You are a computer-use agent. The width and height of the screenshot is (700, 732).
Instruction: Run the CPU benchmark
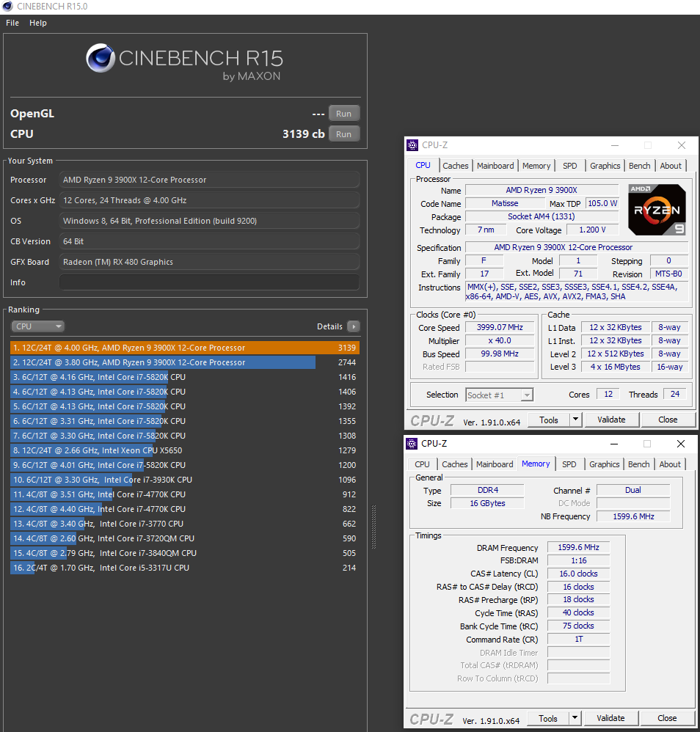tap(343, 134)
